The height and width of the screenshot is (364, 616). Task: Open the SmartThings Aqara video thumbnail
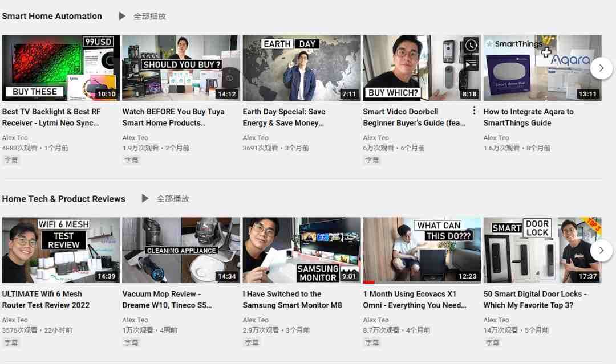click(542, 68)
